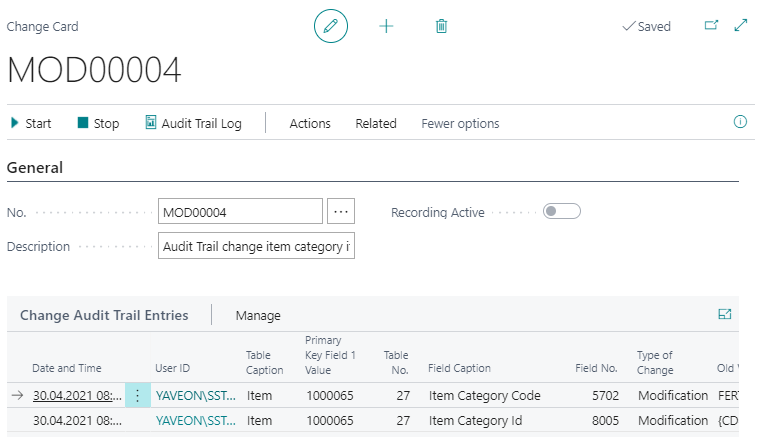Image resolution: width=758 pixels, height=437 pixels.
Task: Toggle the Recording Active switch
Action: click(x=562, y=211)
